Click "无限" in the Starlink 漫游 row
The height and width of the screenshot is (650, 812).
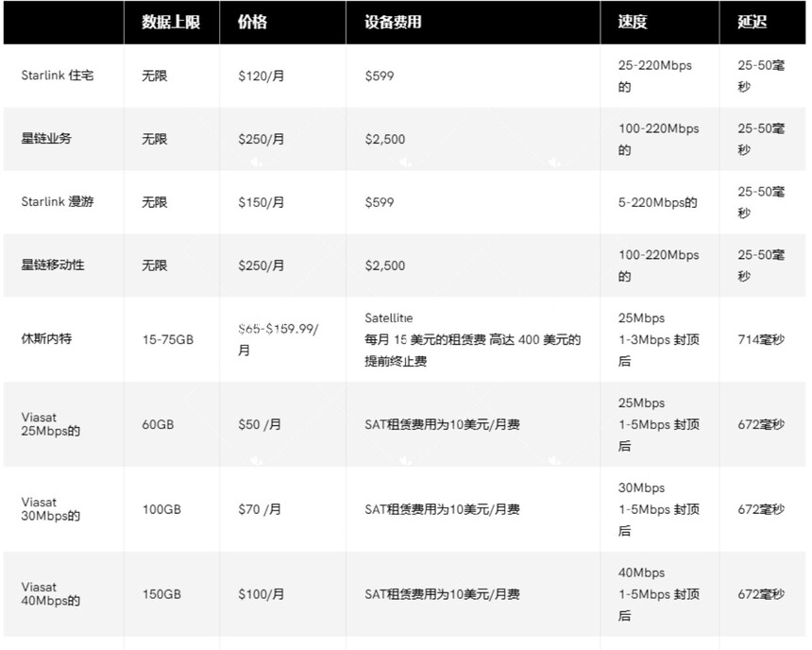(x=155, y=203)
